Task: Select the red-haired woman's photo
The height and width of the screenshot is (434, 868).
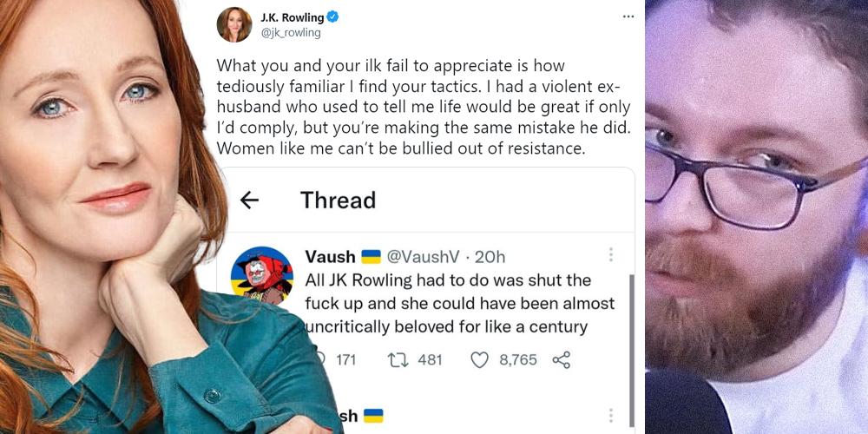Action: click(104, 217)
